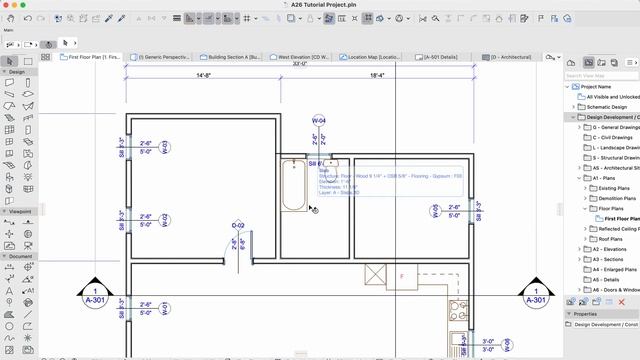The width and height of the screenshot is (640, 360).
Task: Switch to West Elevation tab
Action: point(299,57)
